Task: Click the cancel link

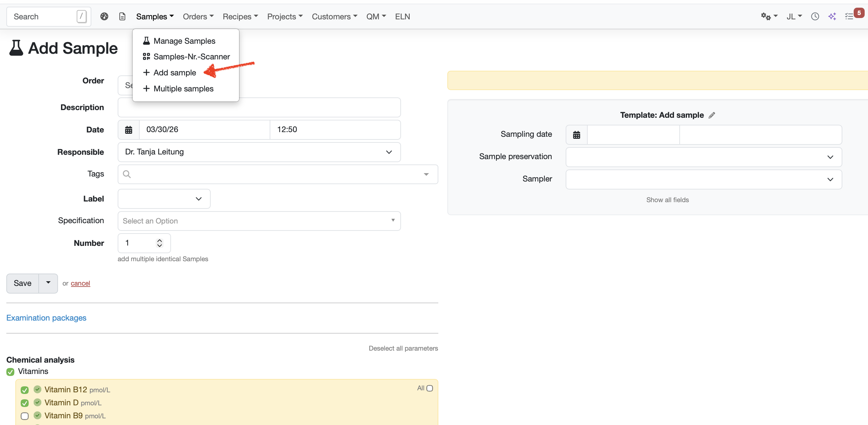Action: (x=80, y=283)
